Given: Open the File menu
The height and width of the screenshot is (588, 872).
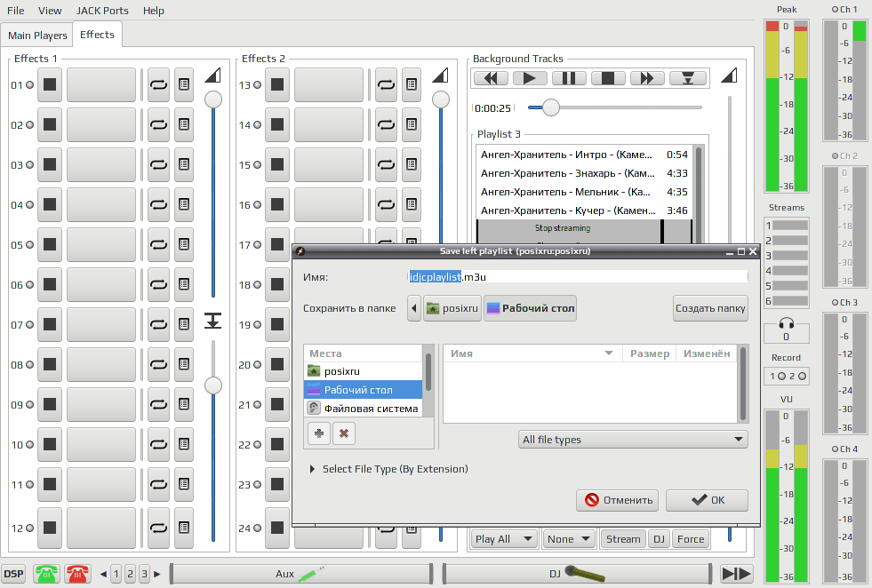Looking at the screenshot, I should point(16,11).
